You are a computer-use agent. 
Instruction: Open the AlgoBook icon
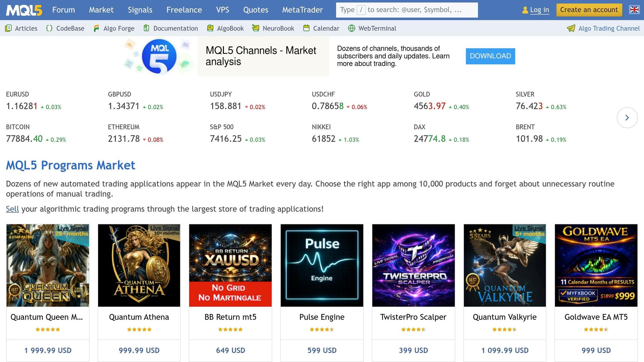click(210, 28)
